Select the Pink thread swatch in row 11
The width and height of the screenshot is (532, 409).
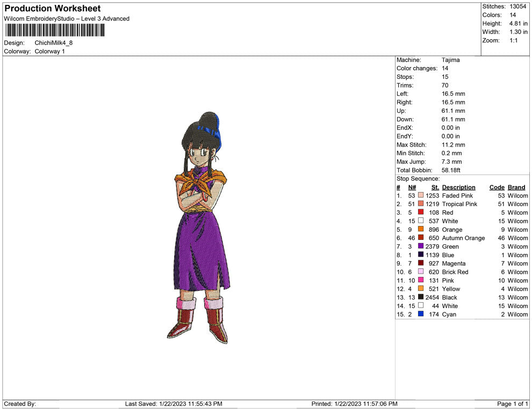pos(421,280)
